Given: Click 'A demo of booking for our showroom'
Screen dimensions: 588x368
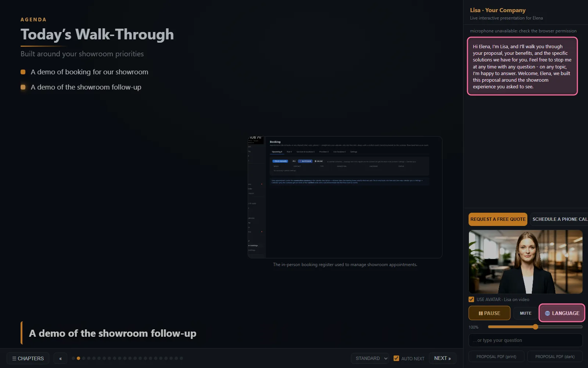Looking at the screenshot, I should [90, 72].
